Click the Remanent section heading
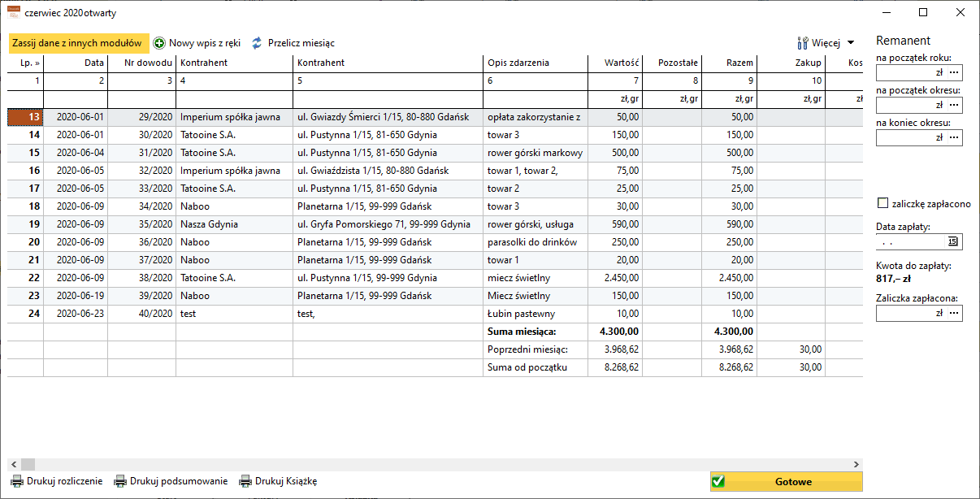Screen dimensions: 980x499 coord(904,41)
